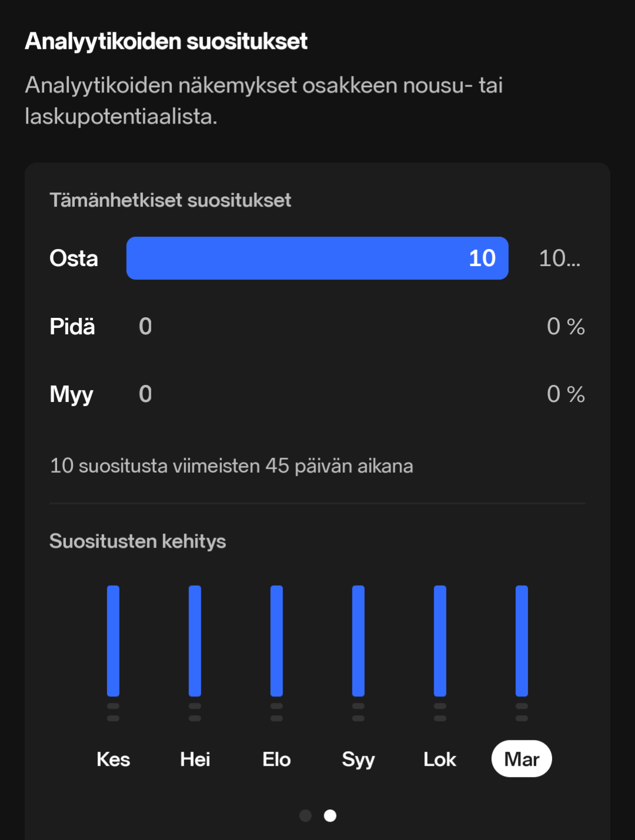The width and height of the screenshot is (635, 840).
Task: Go to the first page indicator dot
Action: click(x=305, y=815)
